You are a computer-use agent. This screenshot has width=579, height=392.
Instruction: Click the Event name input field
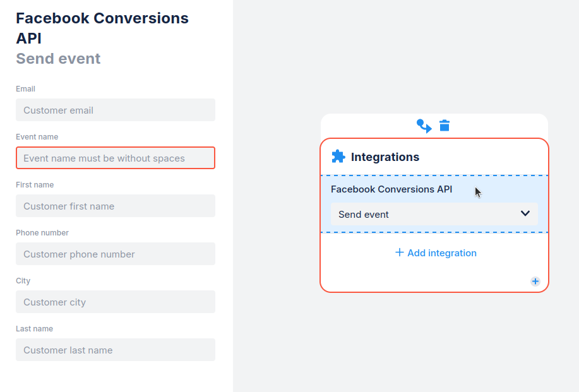pos(116,158)
